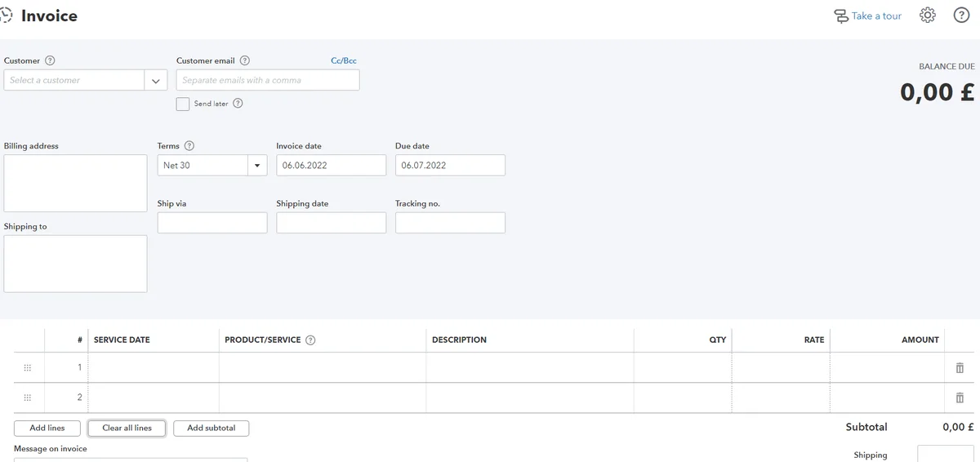Screen dimensions: 980x462
Task: Click the recent invoices clock icon beside Invoice title
Action: point(7,16)
